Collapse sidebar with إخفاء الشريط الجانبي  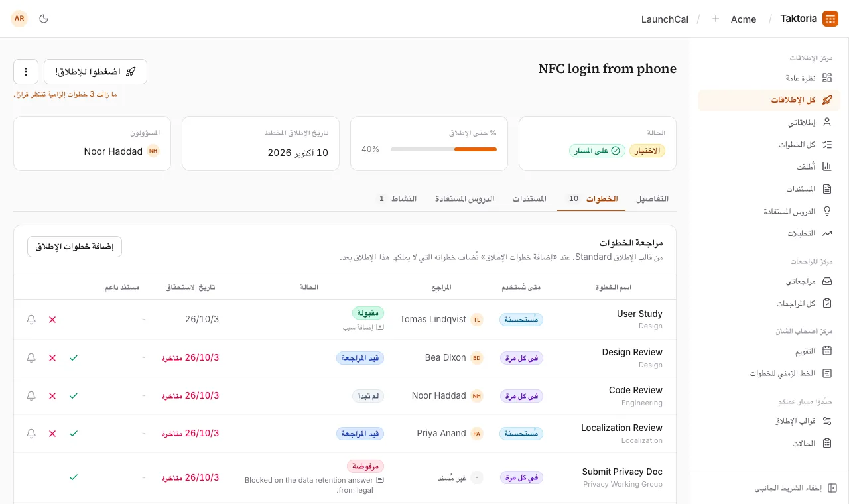tap(796, 488)
